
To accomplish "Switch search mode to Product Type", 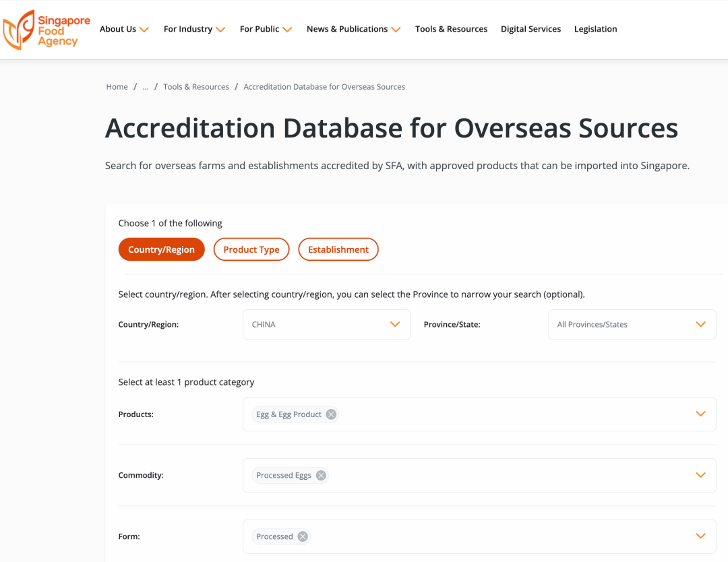I will (251, 249).
